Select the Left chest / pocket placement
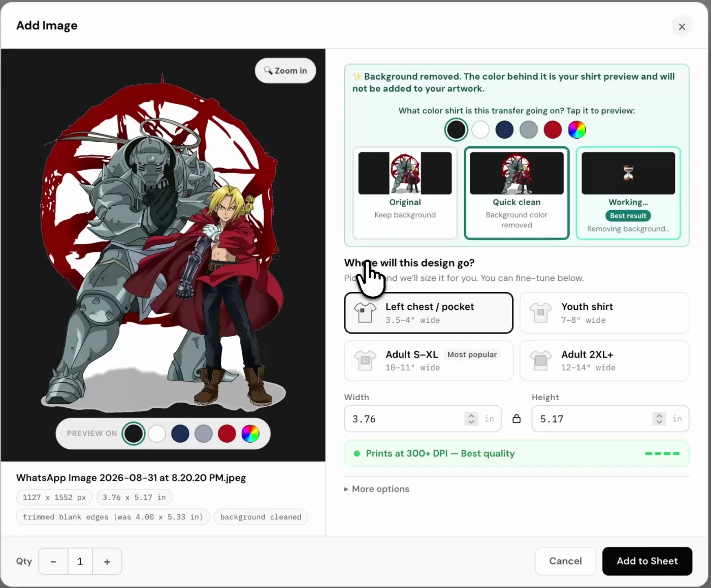Image resolution: width=711 pixels, height=588 pixels. (x=429, y=313)
